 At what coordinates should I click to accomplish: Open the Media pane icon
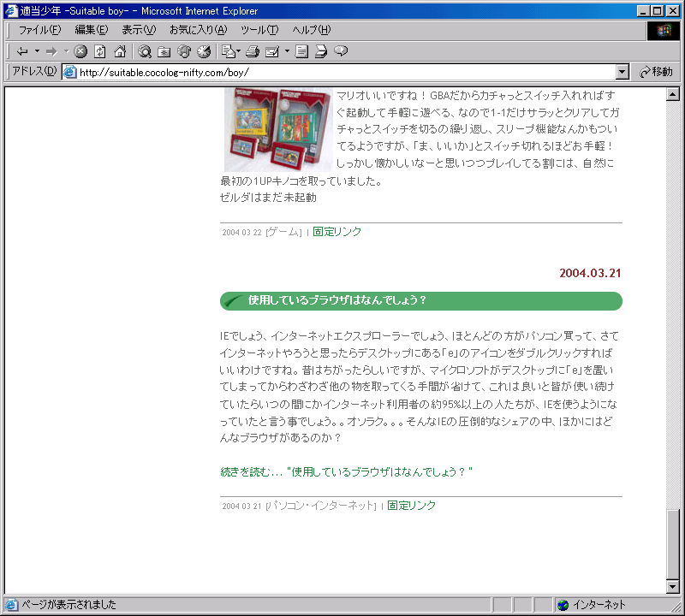tap(184, 51)
